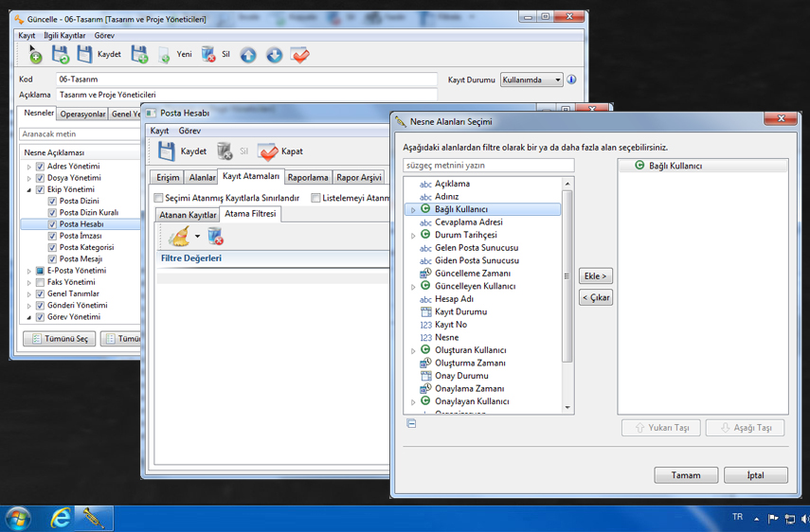
Task: Click the up arrow icon in Güncelle toolbar
Action: pyautogui.click(x=248, y=55)
